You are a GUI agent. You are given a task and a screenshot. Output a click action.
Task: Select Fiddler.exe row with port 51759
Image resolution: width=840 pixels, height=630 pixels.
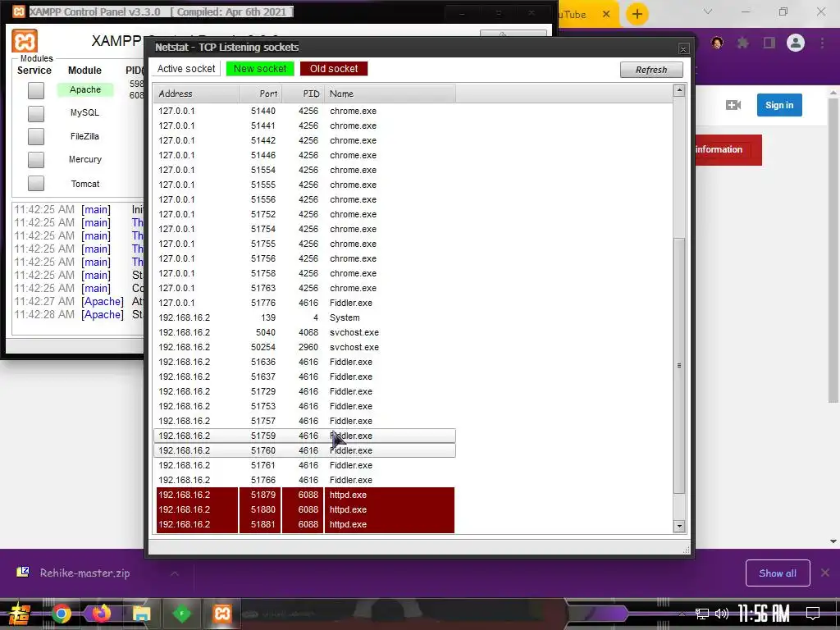coord(304,436)
